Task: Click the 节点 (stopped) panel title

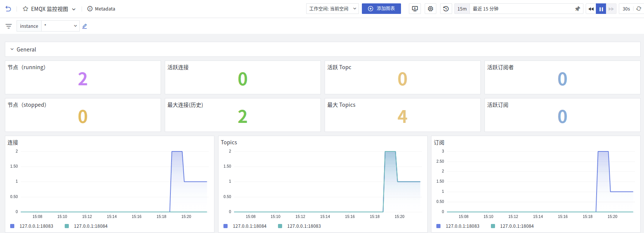Action: pyautogui.click(x=27, y=105)
